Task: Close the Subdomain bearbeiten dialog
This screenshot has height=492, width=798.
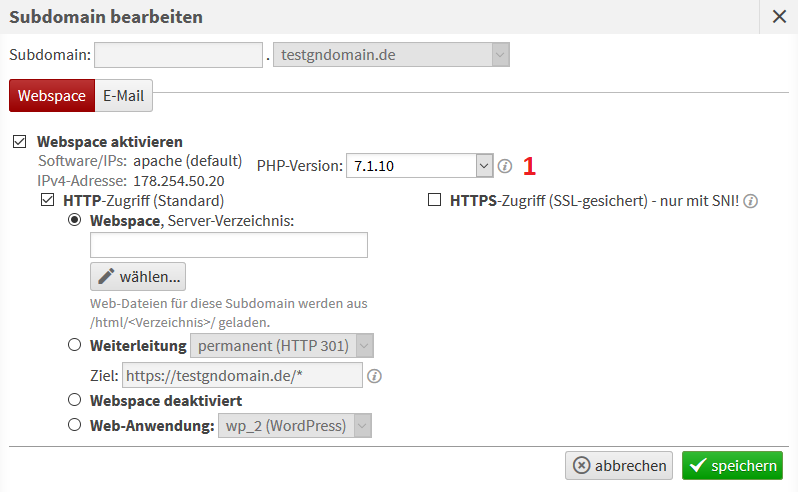Action: point(779,16)
